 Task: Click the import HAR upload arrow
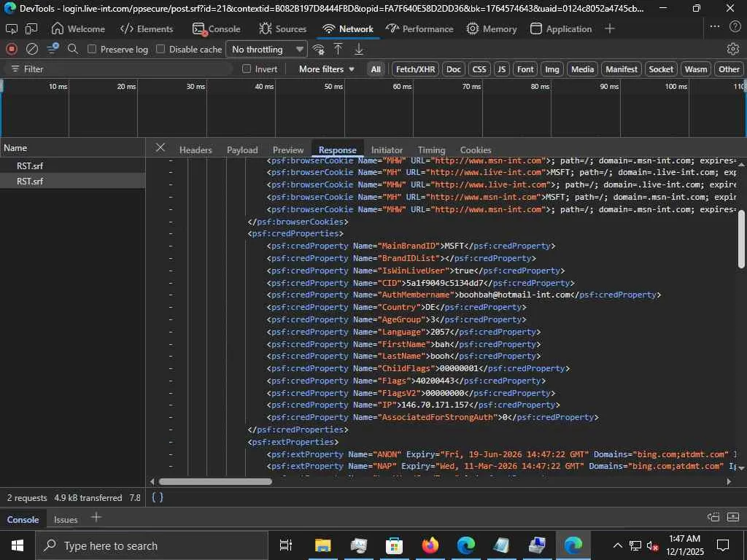tap(338, 49)
